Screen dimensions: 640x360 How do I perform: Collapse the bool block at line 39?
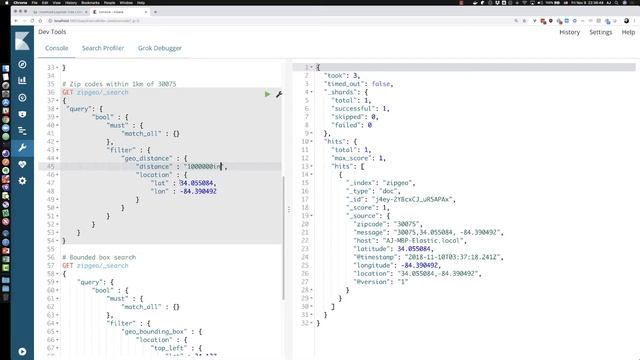pyautogui.click(x=57, y=117)
